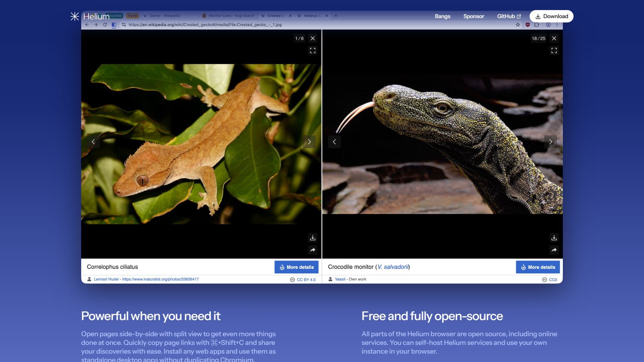Reload the page with the refresh icon
The width and height of the screenshot is (644, 362).
click(105, 24)
